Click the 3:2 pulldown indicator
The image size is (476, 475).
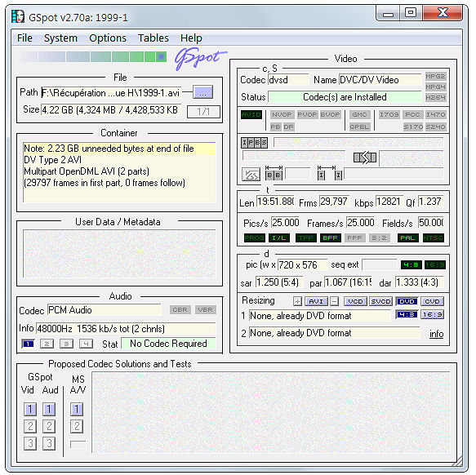click(x=379, y=237)
